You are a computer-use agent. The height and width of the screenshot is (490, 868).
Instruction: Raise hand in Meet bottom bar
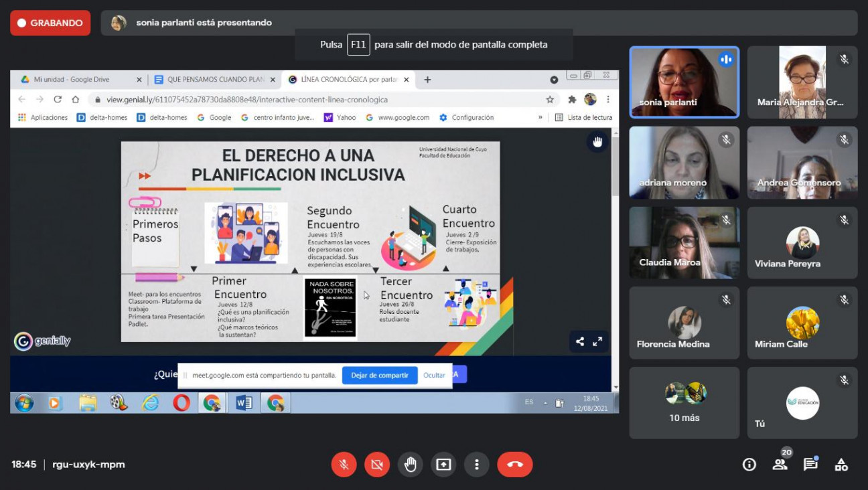coord(410,465)
